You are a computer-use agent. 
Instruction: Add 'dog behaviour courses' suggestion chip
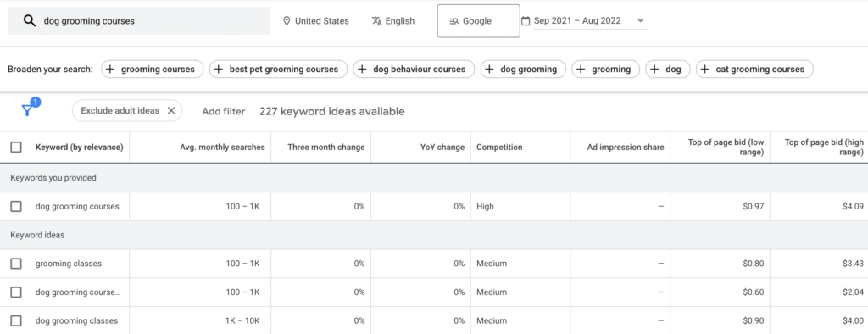414,70
